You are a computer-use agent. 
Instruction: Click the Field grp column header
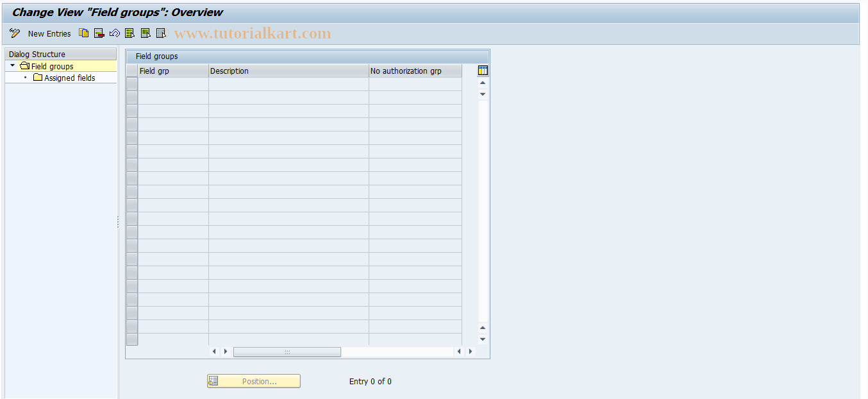[173, 71]
